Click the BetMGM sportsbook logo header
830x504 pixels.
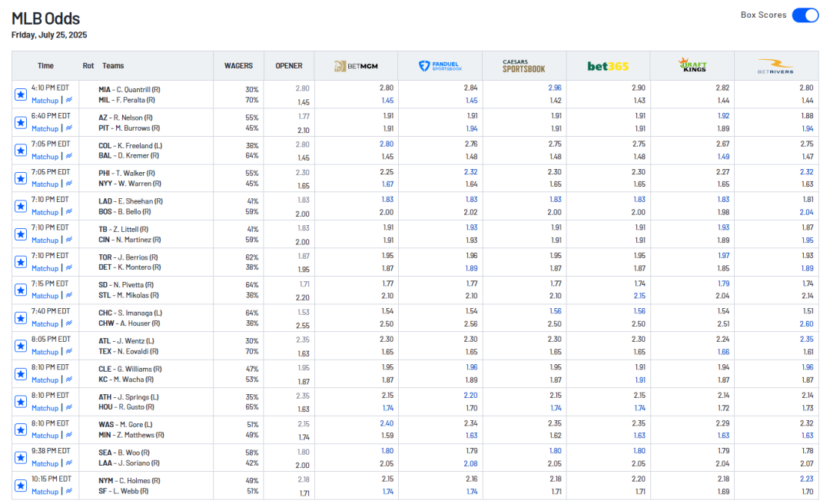coord(356,66)
